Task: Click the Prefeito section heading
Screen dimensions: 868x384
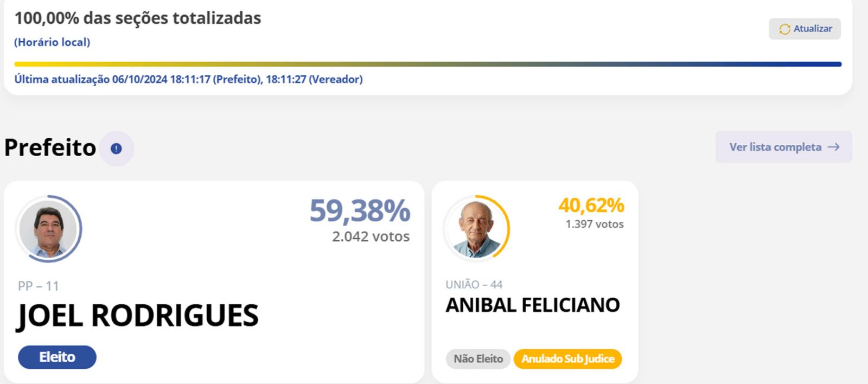Action: click(50, 148)
